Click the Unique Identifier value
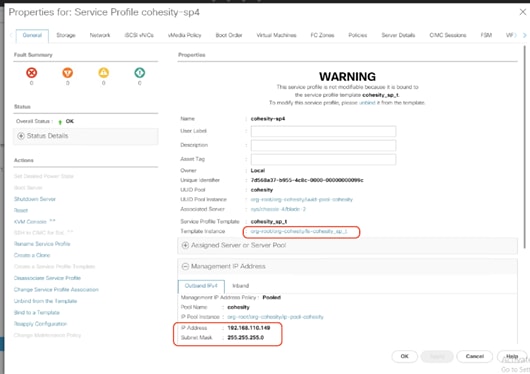This screenshot has height=374, width=530. (307, 180)
